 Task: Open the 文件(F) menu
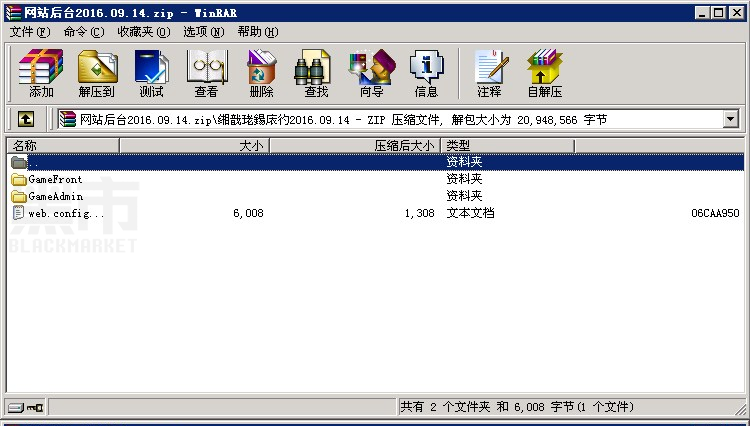click(x=30, y=32)
